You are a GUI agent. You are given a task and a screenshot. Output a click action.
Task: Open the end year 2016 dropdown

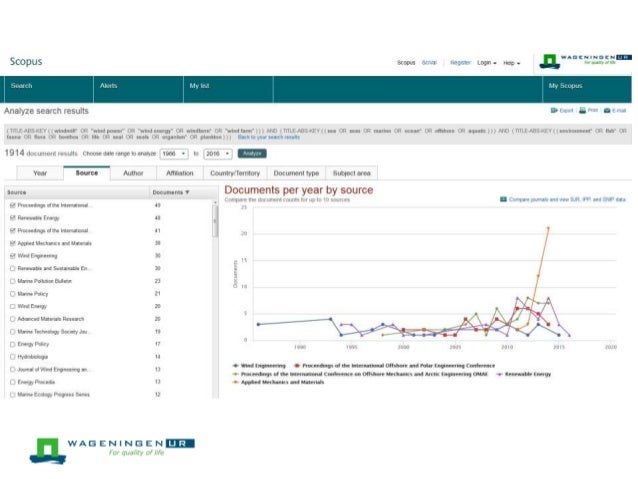pyautogui.click(x=218, y=154)
